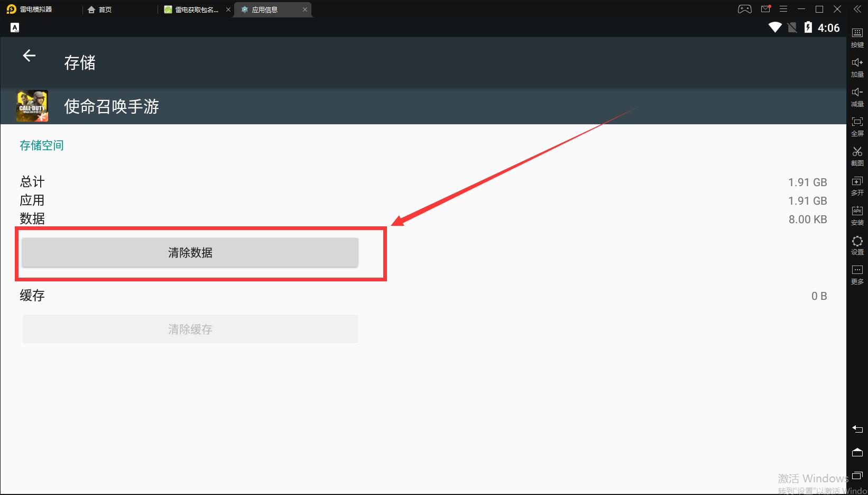Increase volume with 加量 icon
Screen dimensions: 868x495
[x=857, y=67]
